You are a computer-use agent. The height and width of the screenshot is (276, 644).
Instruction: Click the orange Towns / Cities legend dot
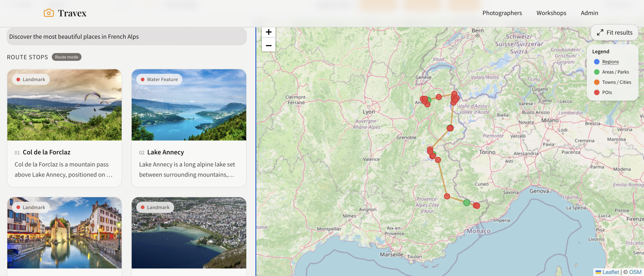click(596, 82)
